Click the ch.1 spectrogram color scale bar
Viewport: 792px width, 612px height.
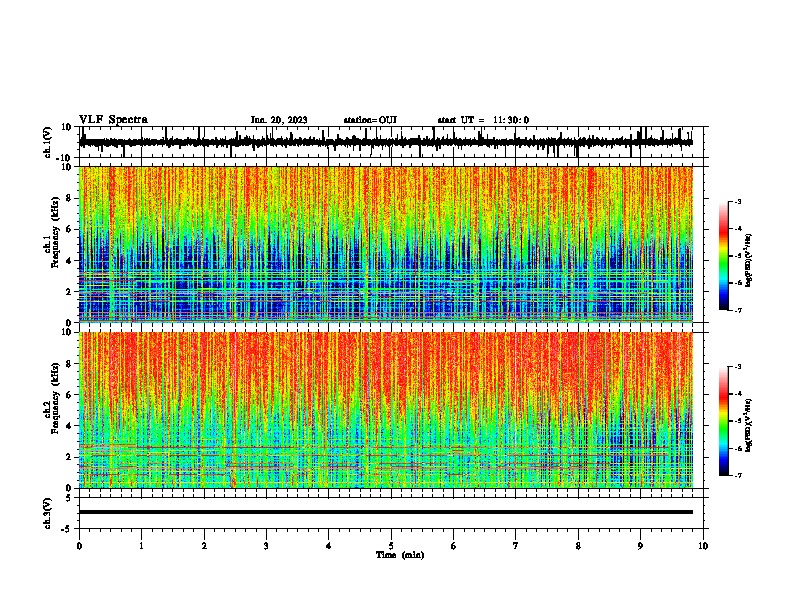[724, 256]
